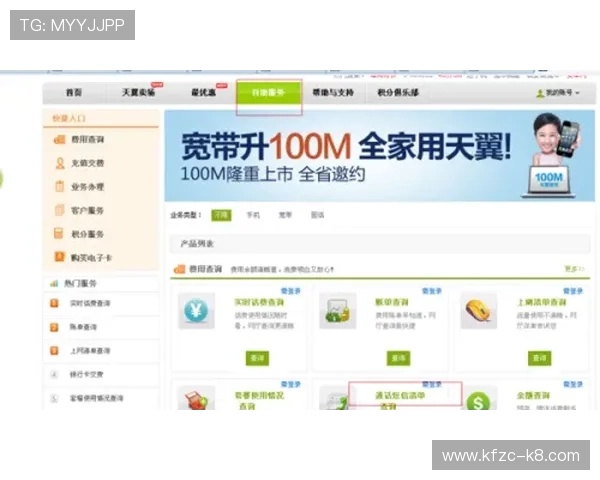The width and height of the screenshot is (600, 480).
Task: Click the orange number 3 icon beside 上网清单查询
Action: point(54,351)
